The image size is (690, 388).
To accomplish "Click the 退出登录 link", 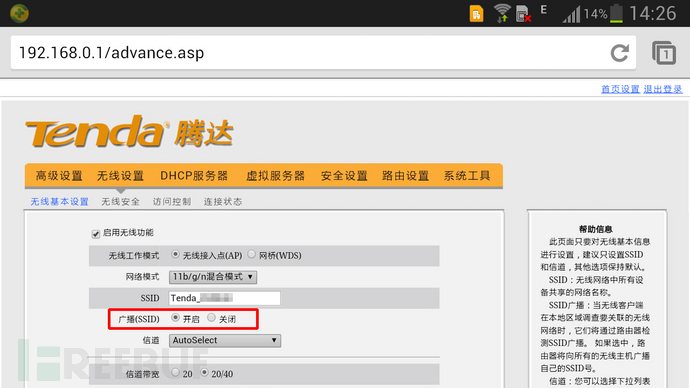I will click(x=663, y=89).
